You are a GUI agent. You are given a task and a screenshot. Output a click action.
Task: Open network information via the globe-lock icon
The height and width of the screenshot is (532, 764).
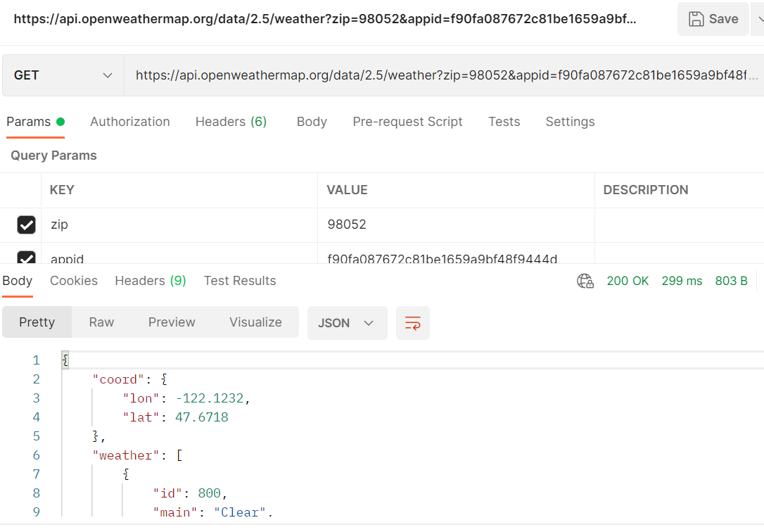pos(585,281)
